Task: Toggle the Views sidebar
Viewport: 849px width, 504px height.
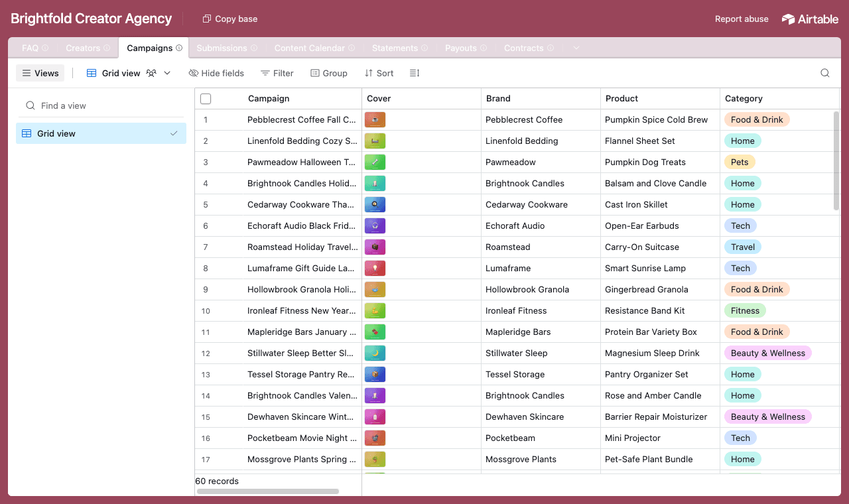Action: pyautogui.click(x=40, y=73)
